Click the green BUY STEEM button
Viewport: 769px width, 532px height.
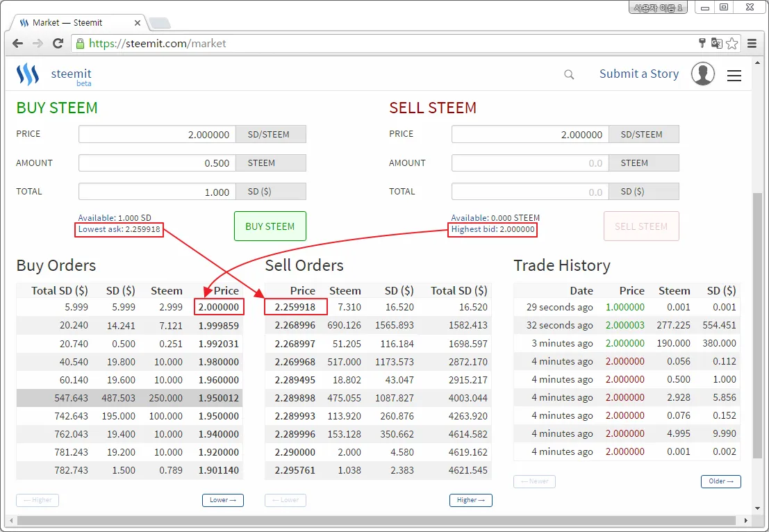pos(270,226)
